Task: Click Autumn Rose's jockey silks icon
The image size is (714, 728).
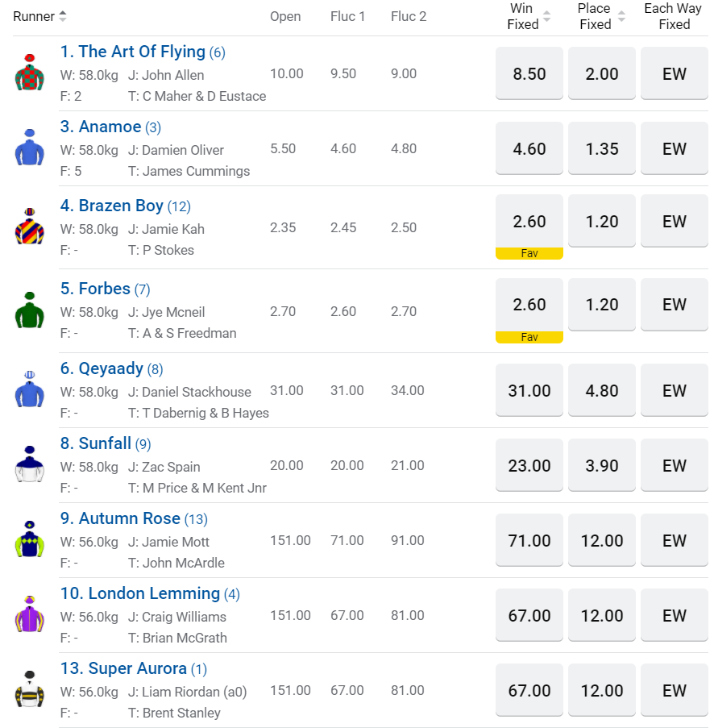Action: pyautogui.click(x=30, y=539)
